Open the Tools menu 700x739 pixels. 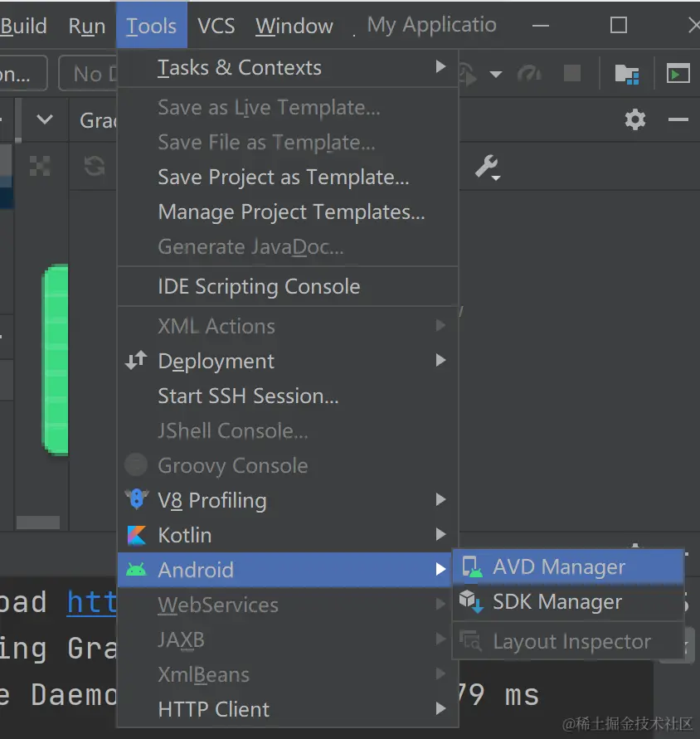click(151, 26)
